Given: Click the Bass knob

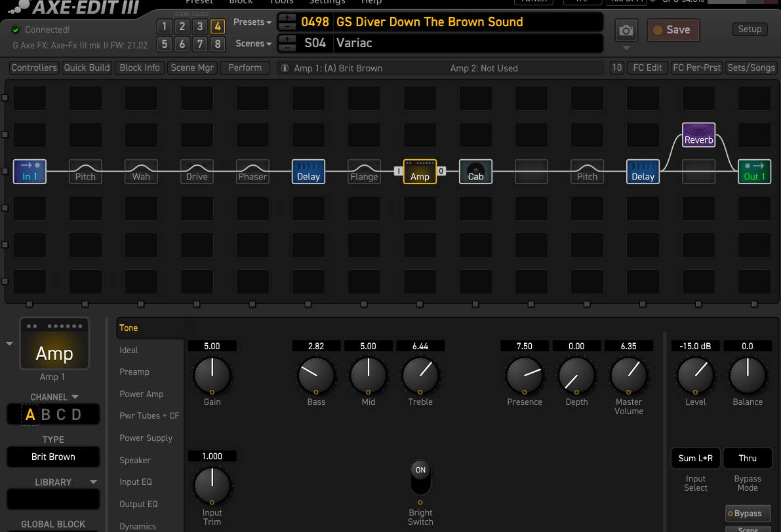Looking at the screenshot, I should [316, 375].
